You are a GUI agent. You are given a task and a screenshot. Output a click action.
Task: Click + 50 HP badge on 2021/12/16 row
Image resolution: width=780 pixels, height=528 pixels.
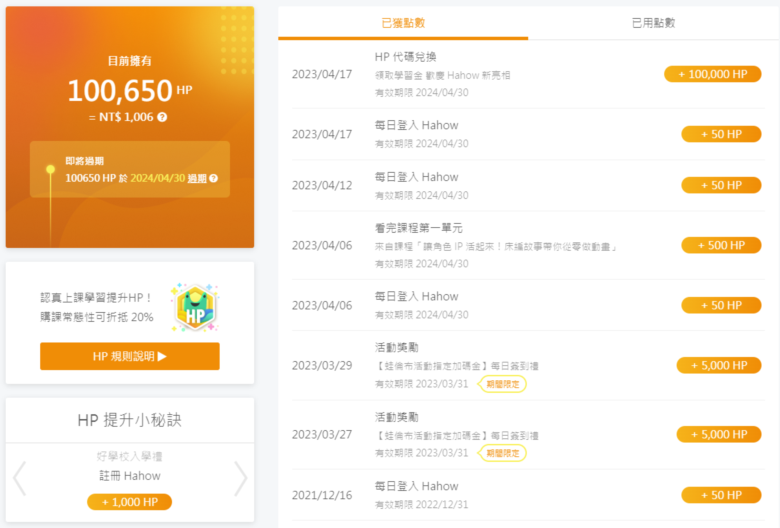[721, 495]
